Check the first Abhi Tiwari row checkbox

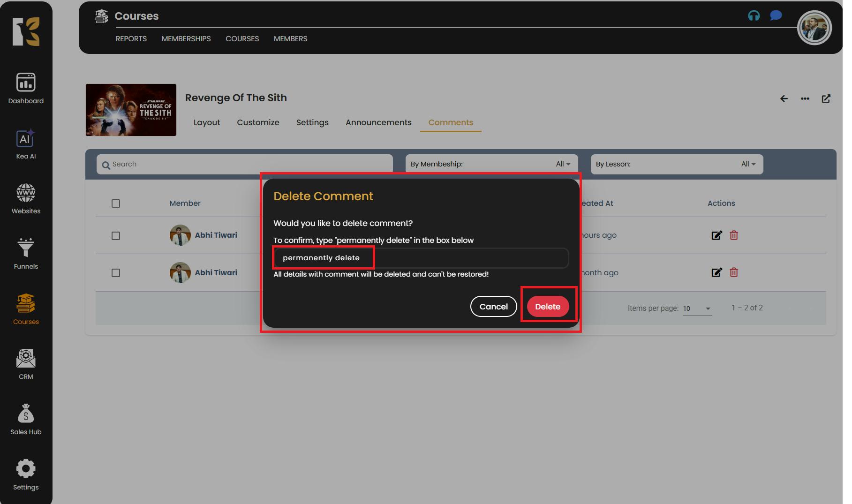(x=116, y=236)
